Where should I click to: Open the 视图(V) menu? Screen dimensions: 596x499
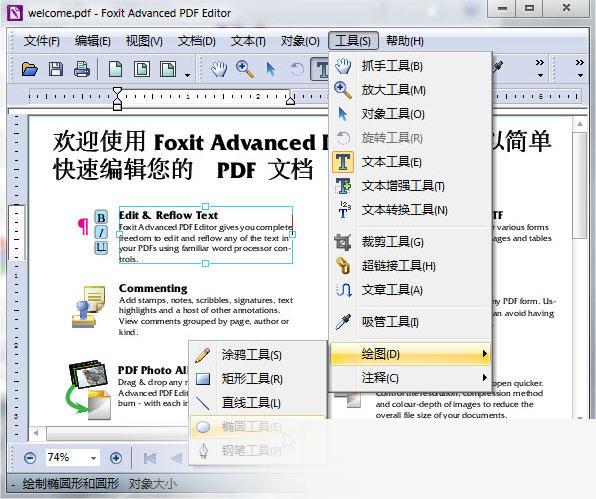[144, 41]
